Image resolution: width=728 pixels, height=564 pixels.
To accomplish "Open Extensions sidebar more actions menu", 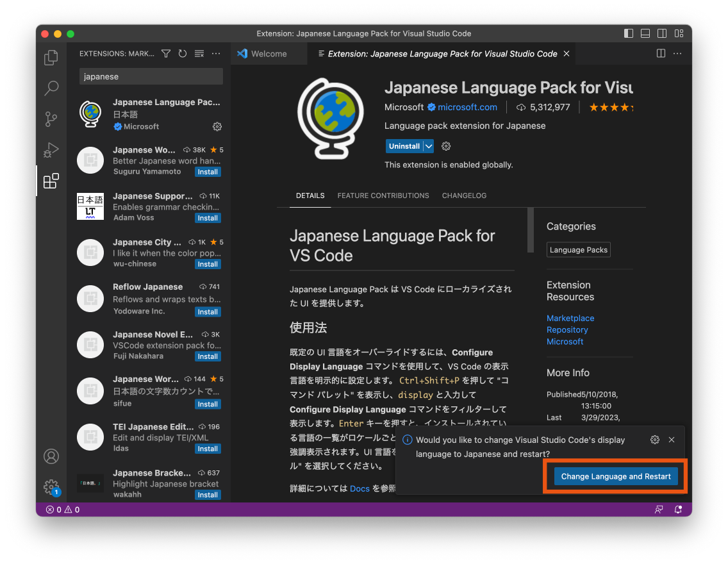I will tap(216, 54).
